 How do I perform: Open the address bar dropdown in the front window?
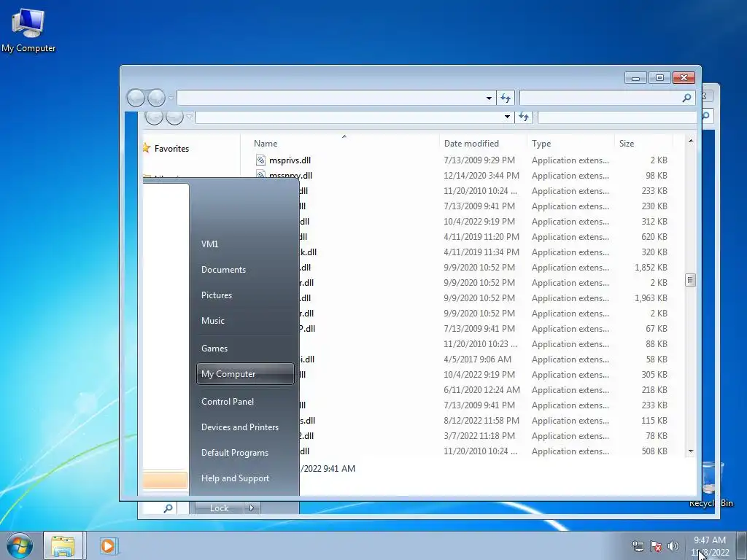point(489,98)
